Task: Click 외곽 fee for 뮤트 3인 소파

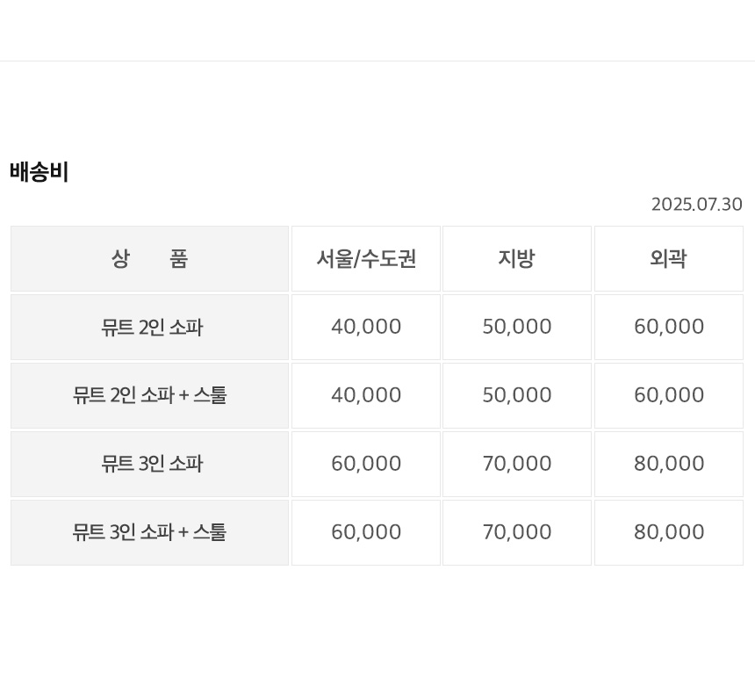Action: 669,465
